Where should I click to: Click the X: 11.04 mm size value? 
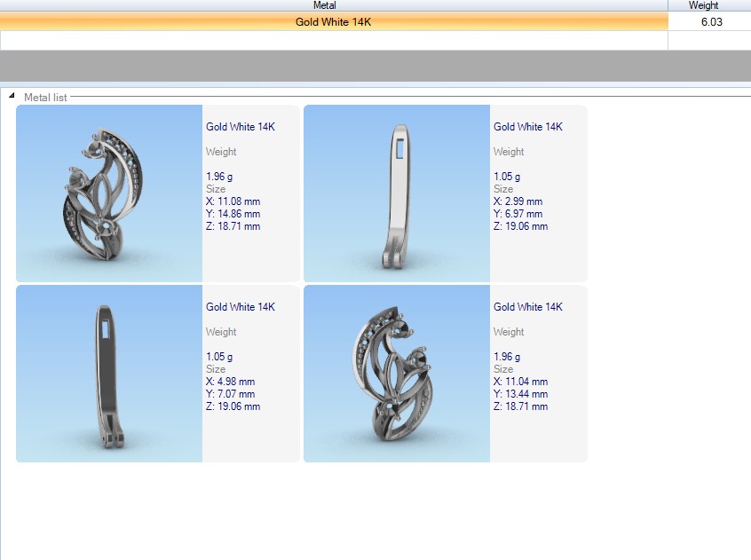coord(520,382)
